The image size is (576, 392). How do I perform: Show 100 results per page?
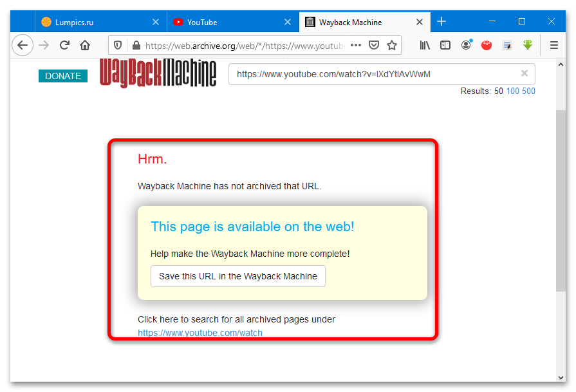(512, 91)
